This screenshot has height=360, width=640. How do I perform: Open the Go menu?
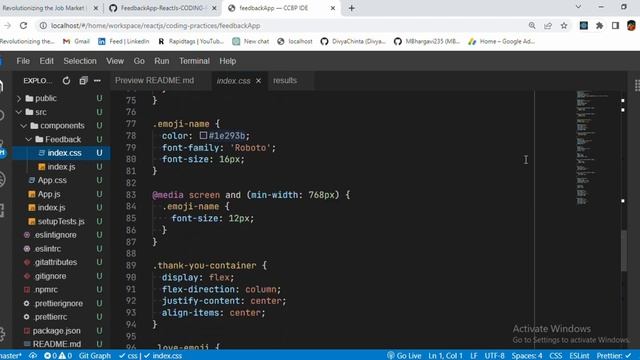pyautogui.click(x=139, y=61)
